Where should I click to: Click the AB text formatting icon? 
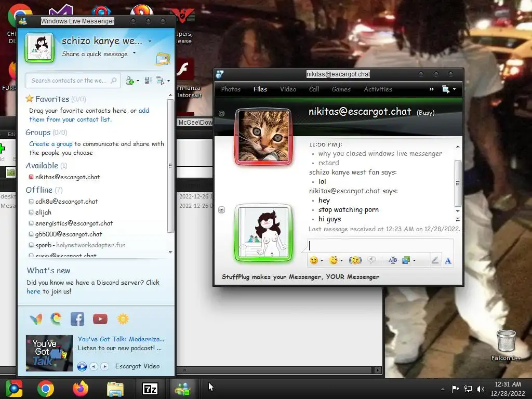tap(393, 260)
